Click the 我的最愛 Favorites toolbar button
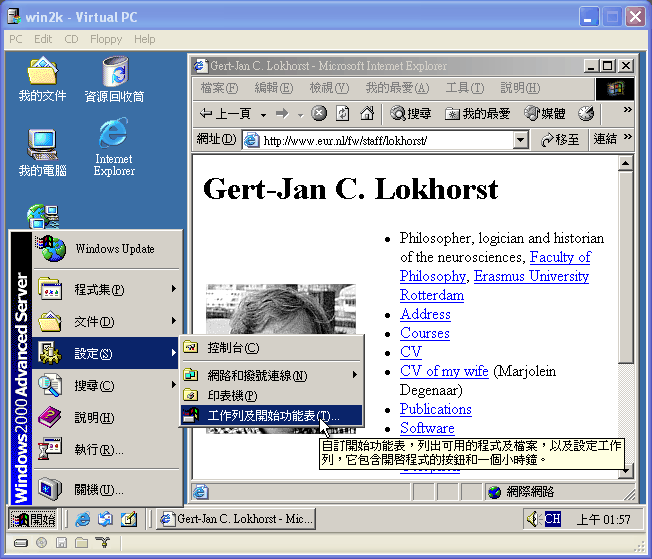The image size is (652, 559). 477,113
